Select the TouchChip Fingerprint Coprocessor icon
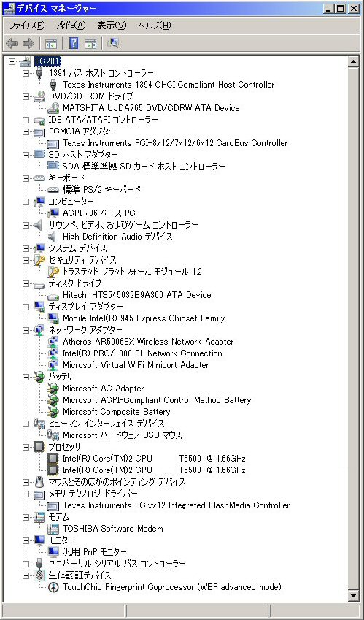 pos(53,587)
